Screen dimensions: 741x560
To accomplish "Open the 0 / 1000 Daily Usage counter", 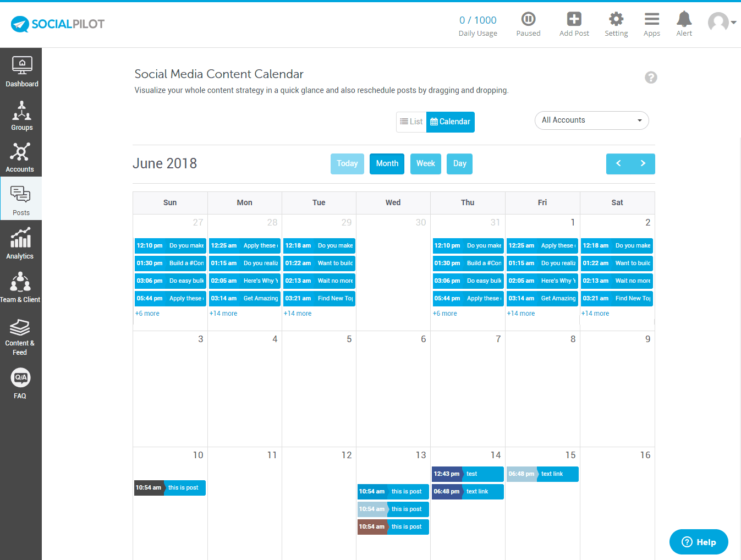I will (477, 26).
